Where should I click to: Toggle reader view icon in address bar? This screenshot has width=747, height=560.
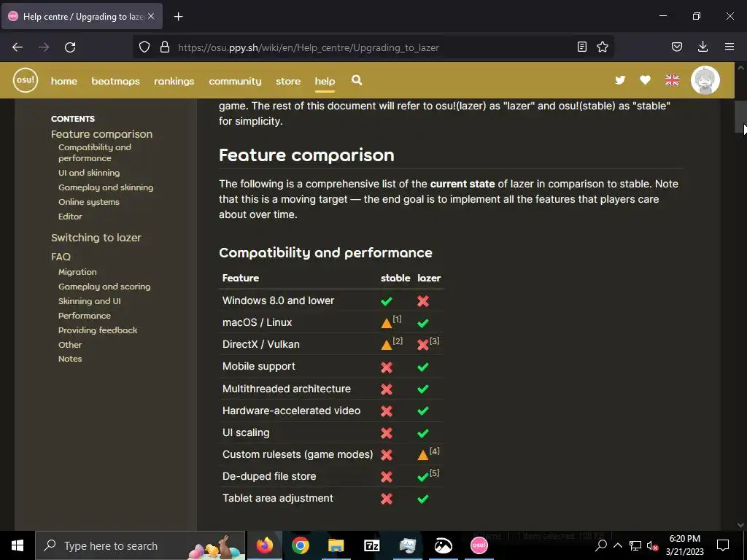(581, 47)
